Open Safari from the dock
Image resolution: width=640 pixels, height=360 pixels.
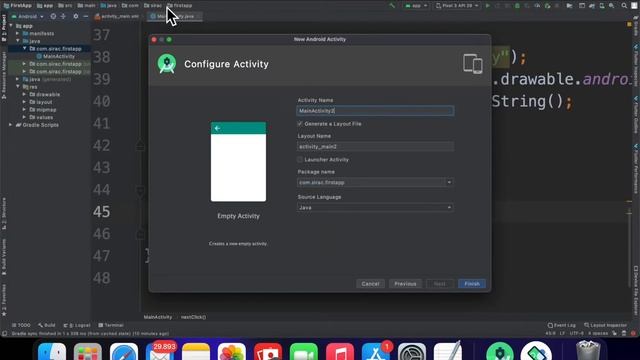[x=124, y=351]
